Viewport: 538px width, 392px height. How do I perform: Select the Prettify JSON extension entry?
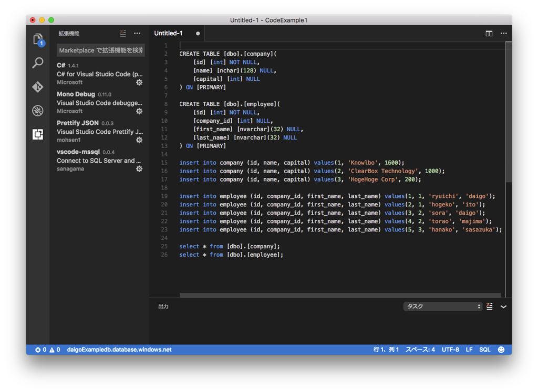[99, 131]
